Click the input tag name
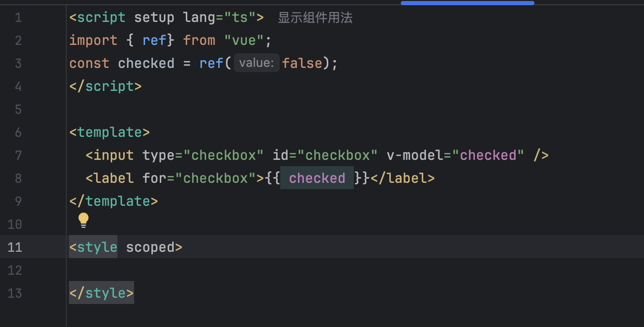Viewport: 644px width, 327px height. point(114,155)
